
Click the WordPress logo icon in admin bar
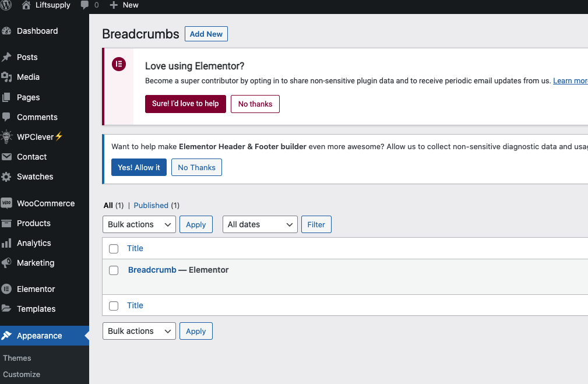(6, 5)
